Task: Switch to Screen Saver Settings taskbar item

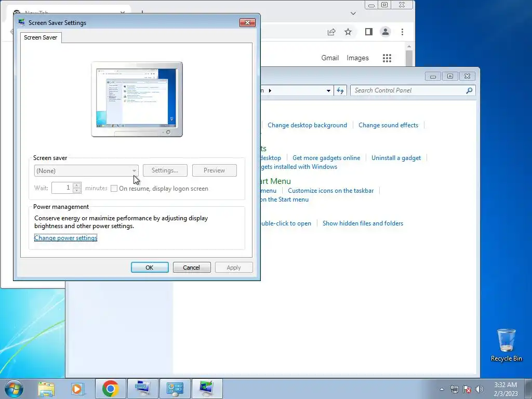Action: click(207, 389)
